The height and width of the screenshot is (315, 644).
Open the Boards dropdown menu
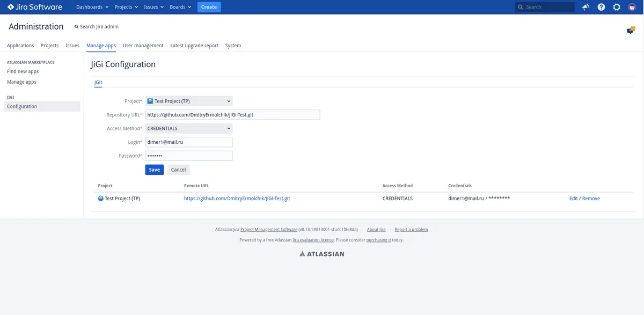pyautogui.click(x=180, y=7)
